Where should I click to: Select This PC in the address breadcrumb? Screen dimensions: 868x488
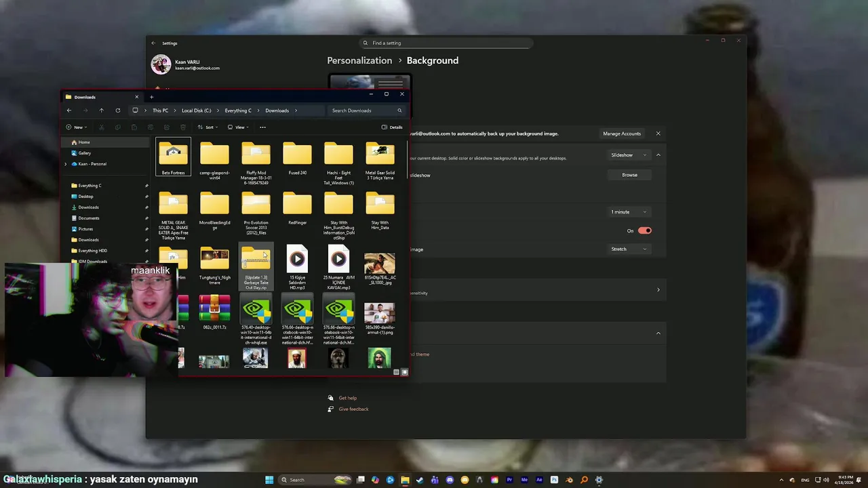(160, 110)
